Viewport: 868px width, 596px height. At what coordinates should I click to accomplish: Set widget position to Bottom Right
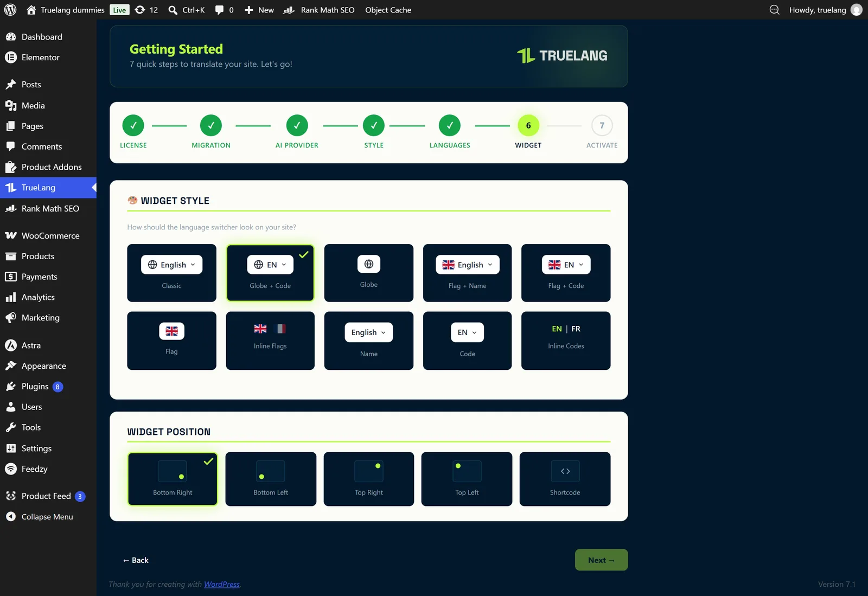click(173, 479)
